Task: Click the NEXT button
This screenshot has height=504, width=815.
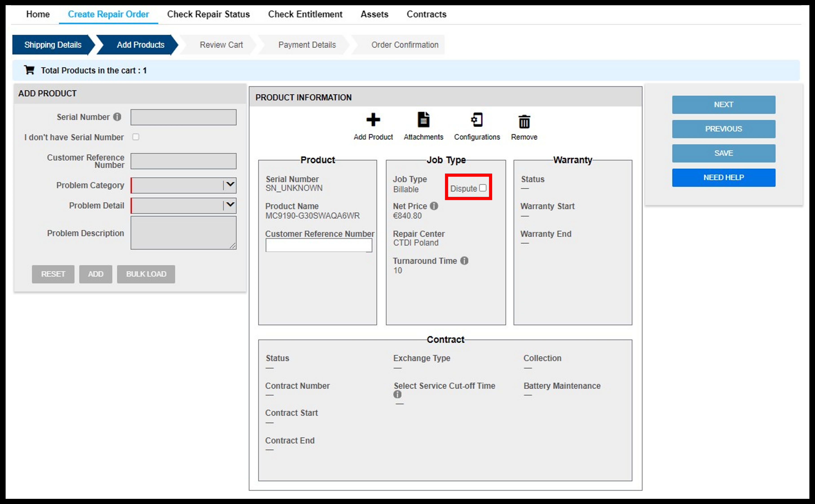Action: point(724,105)
